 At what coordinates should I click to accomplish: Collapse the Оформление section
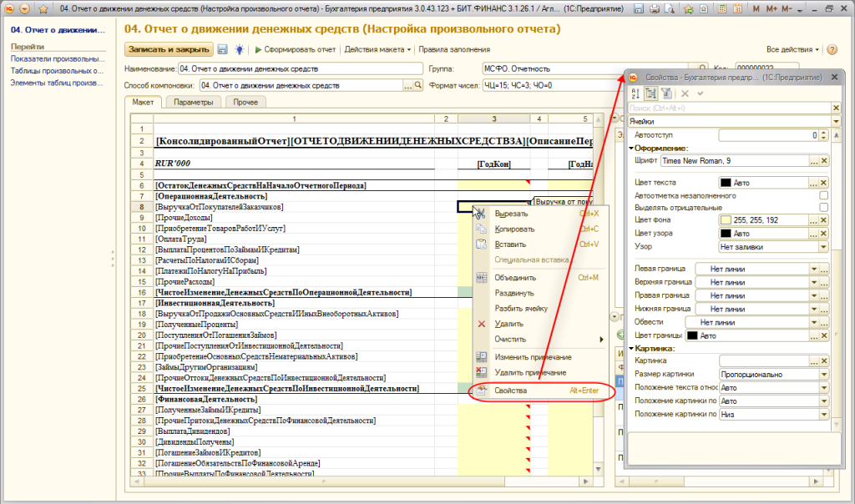point(632,148)
